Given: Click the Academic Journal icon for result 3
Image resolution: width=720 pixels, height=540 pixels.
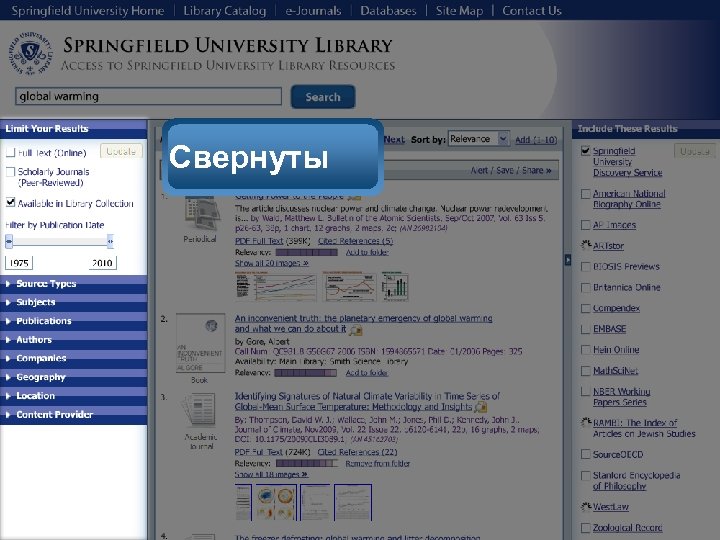Looking at the screenshot, I should pos(199,410).
